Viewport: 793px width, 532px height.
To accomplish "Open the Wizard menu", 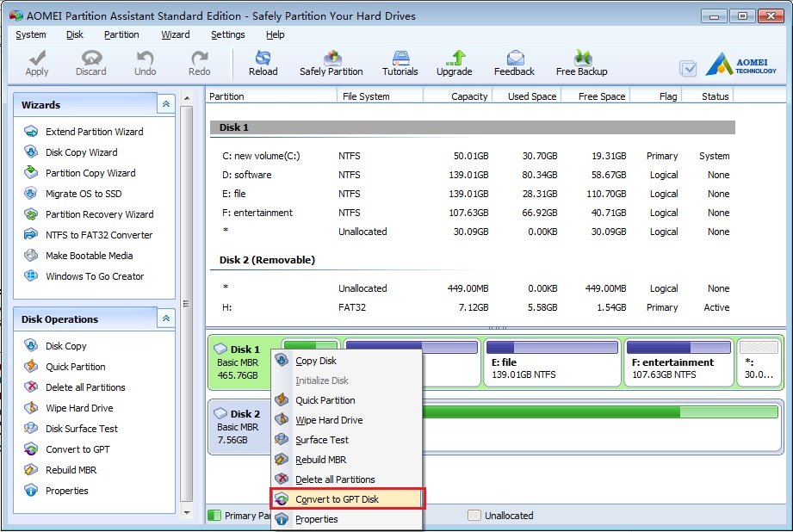I will (176, 35).
